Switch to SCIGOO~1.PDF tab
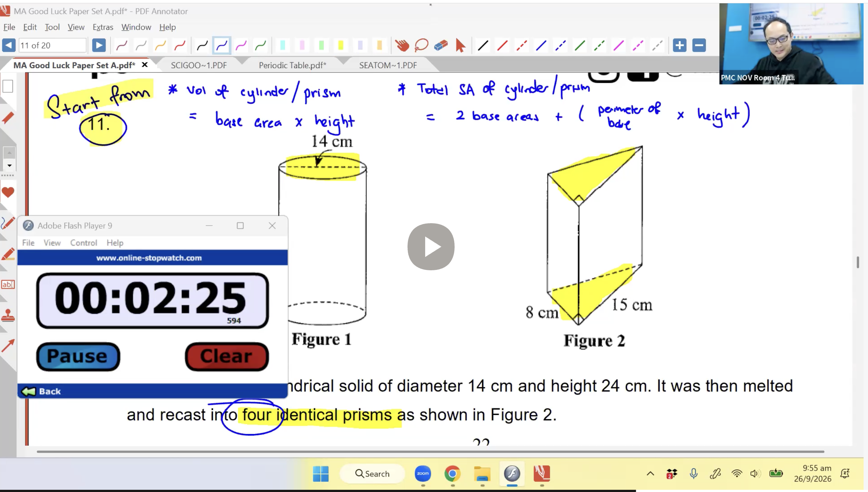This screenshot has width=868, height=492. (x=199, y=65)
